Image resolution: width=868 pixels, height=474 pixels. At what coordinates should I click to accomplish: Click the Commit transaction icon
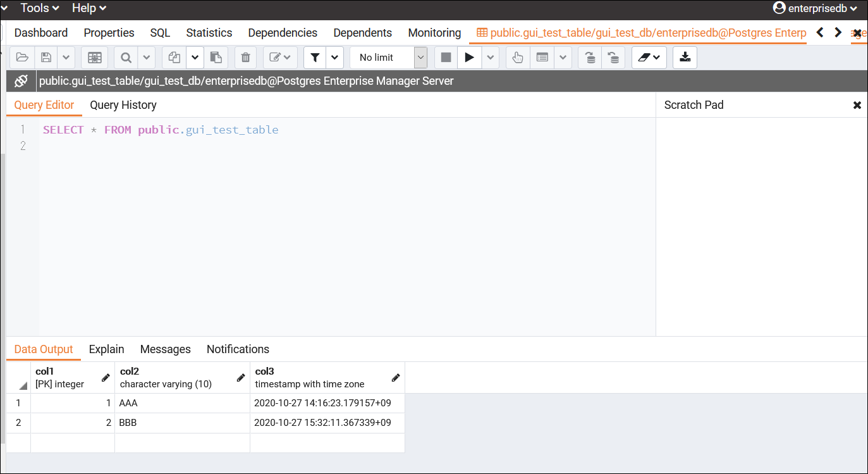tap(590, 58)
